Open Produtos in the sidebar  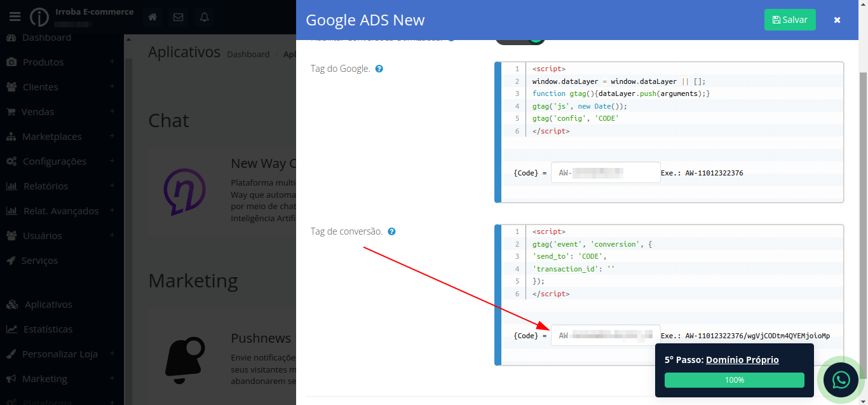(43, 62)
